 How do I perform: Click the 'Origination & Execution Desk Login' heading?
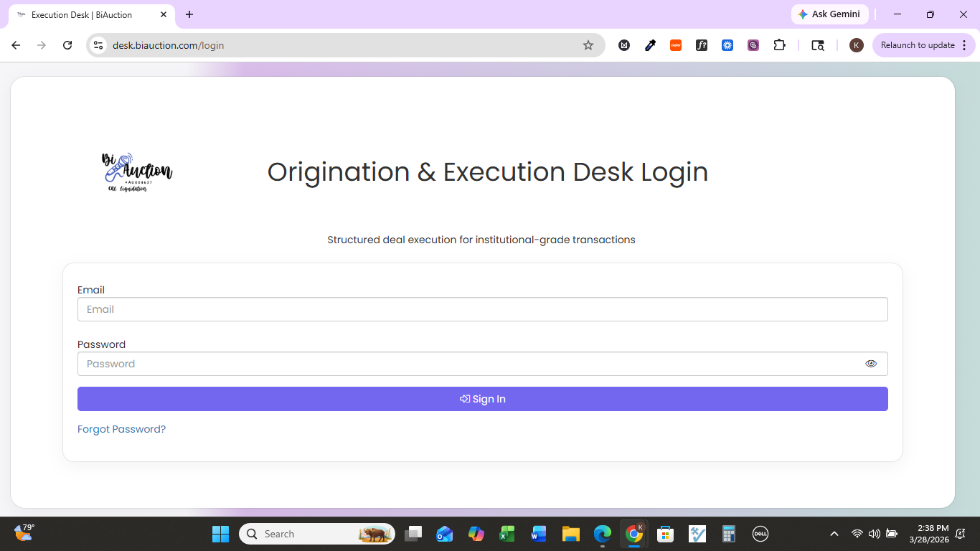(488, 172)
